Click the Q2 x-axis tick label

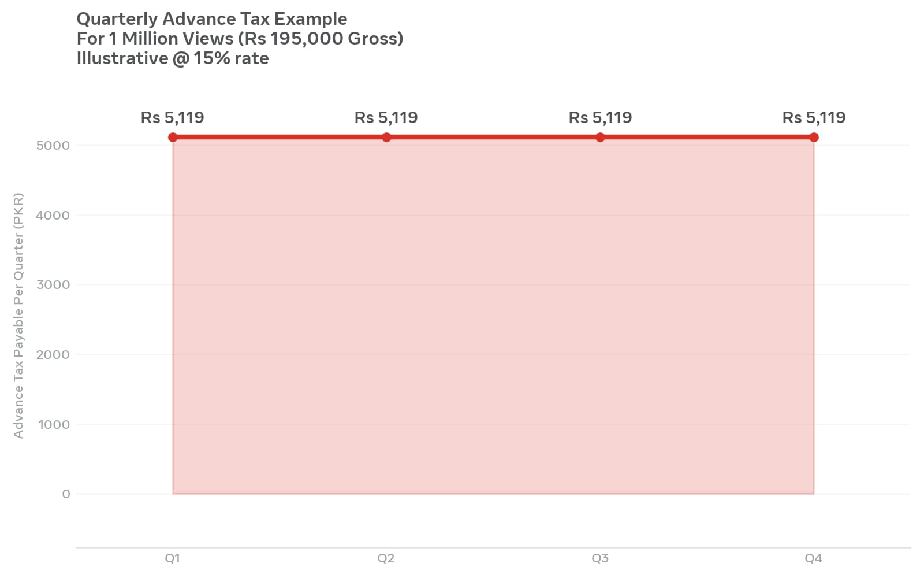pyautogui.click(x=386, y=558)
